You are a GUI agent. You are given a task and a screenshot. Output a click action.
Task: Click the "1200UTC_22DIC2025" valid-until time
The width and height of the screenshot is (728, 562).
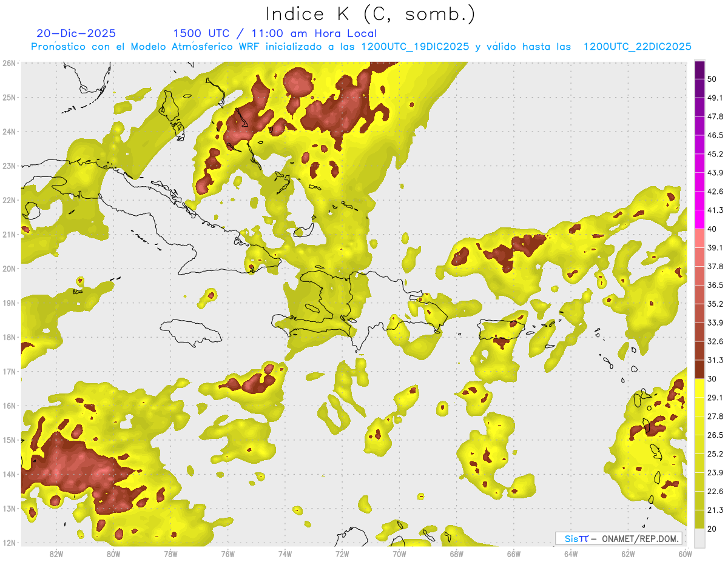[x=638, y=47]
